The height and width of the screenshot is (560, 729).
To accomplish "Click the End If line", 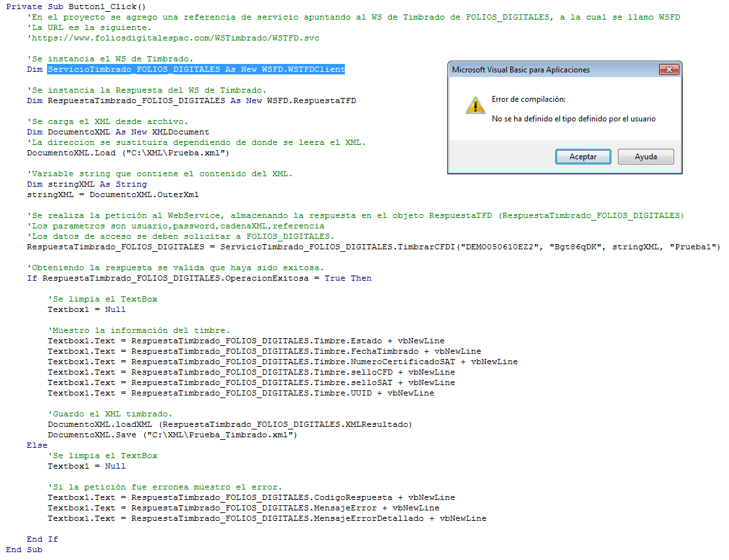I will coord(42,539).
